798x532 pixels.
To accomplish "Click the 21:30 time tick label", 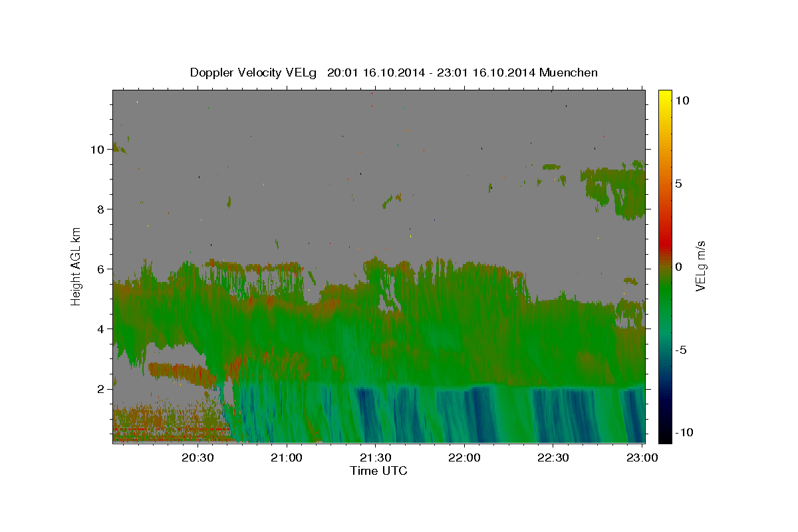I will point(376,458).
